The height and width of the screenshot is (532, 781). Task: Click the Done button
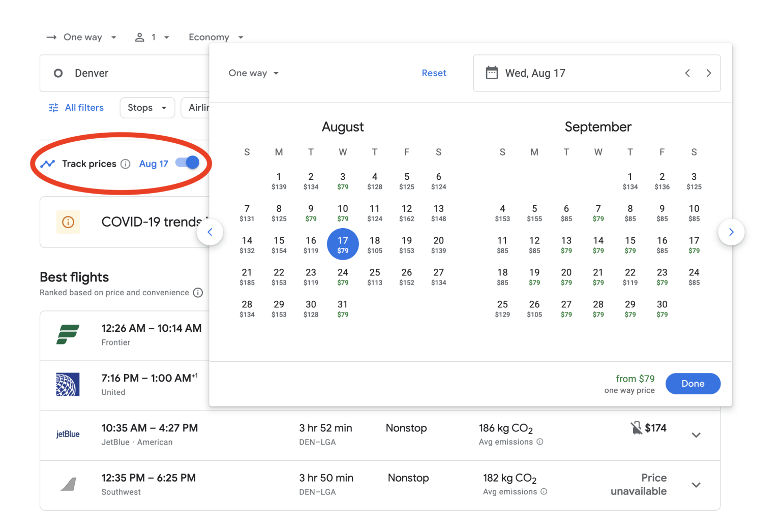tap(693, 384)
